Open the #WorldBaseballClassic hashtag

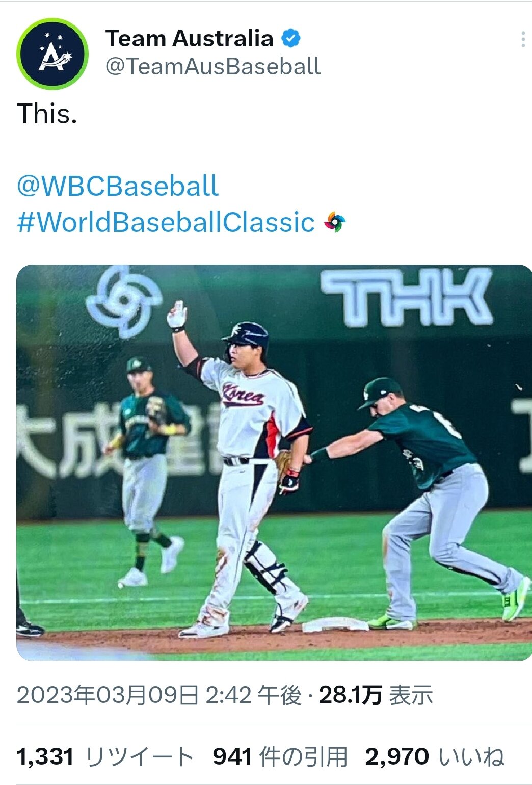[x=166, y=222]
